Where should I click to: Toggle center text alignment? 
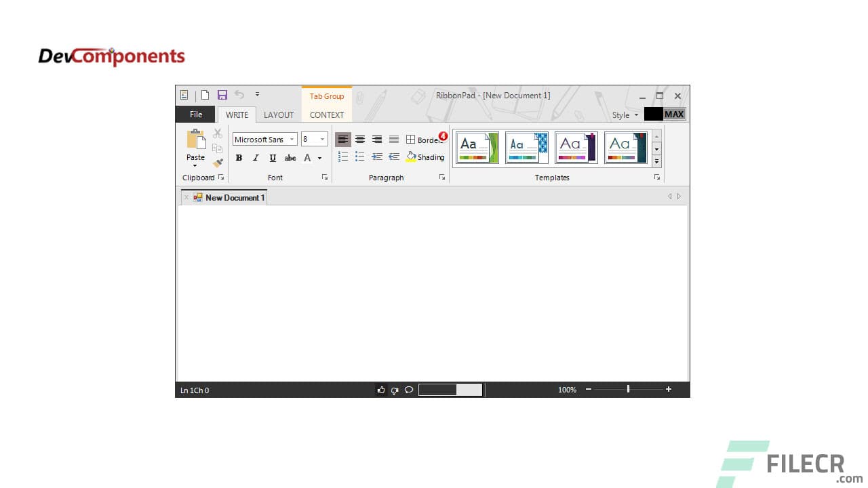(x=360, y=140)
